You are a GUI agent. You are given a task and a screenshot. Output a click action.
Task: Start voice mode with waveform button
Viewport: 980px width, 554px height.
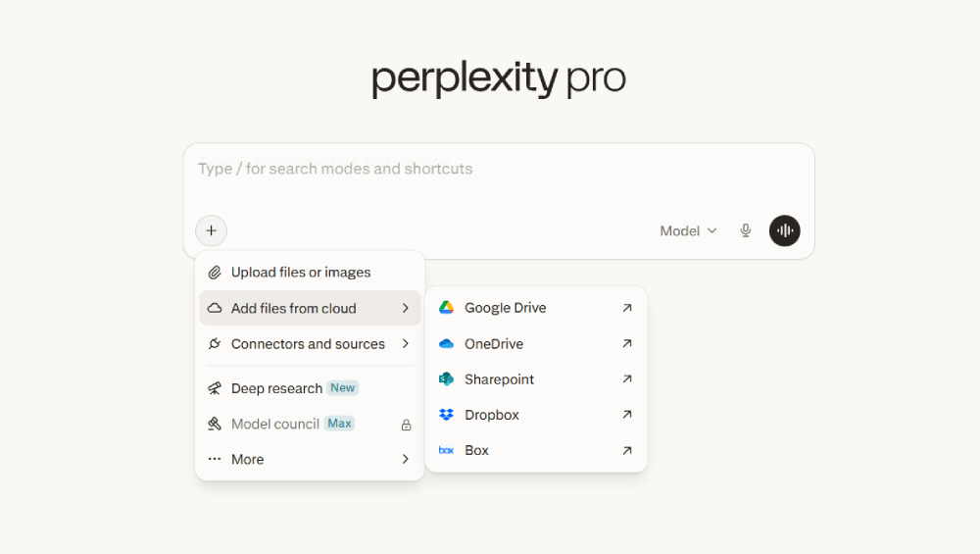click(785, 231)
